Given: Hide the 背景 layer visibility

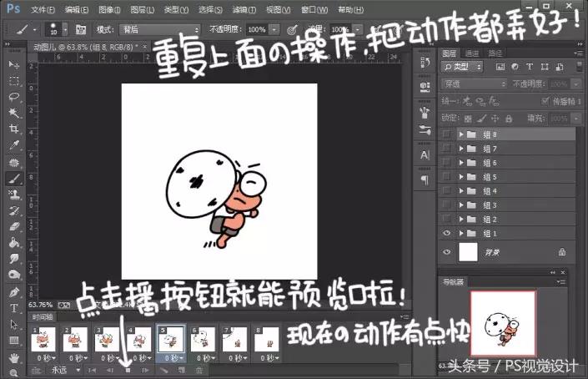Looking at the screenshot, I should pos(446,252).
